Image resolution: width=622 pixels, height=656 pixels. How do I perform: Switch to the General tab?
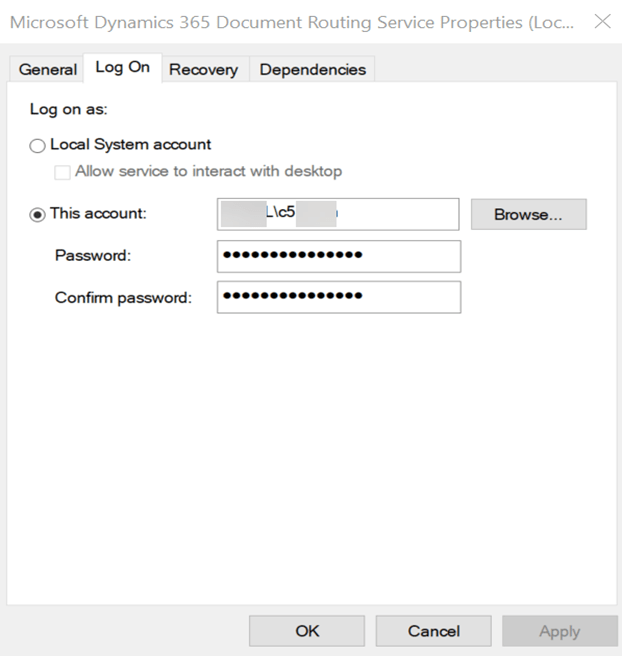47,69
